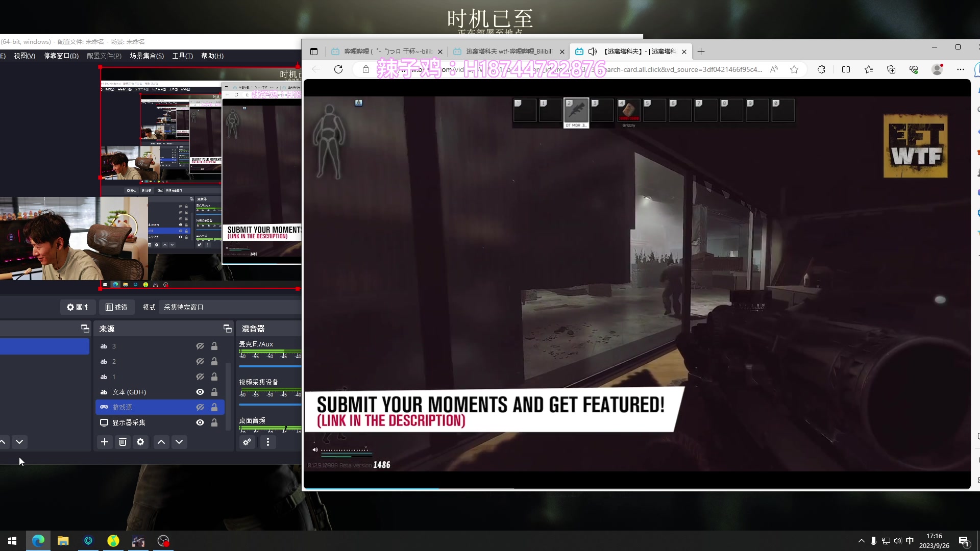The image size is (980, 551).
Task: Open the 场景集合(S) menu in OBS
Action: 147,56
